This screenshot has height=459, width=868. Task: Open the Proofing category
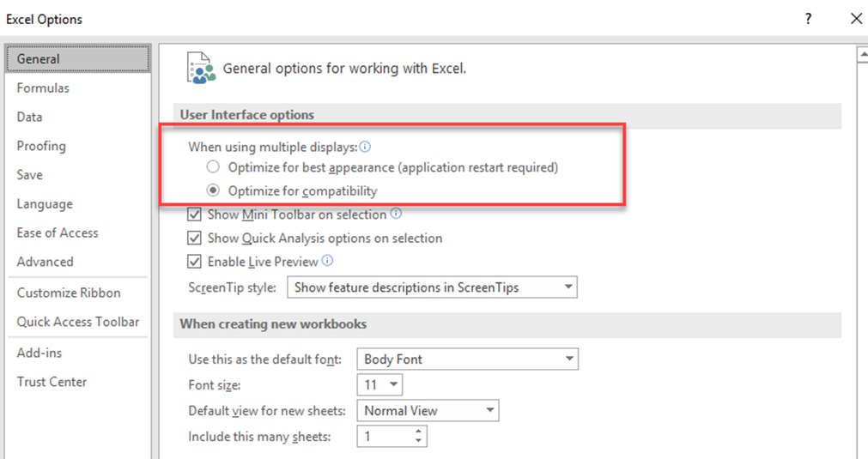click(x=78, y=146)
